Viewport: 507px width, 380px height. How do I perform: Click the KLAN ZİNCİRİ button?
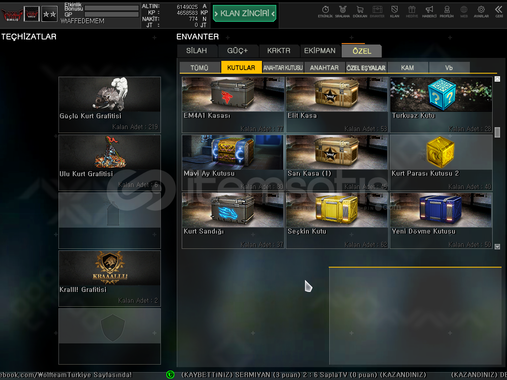pos(245,14)
